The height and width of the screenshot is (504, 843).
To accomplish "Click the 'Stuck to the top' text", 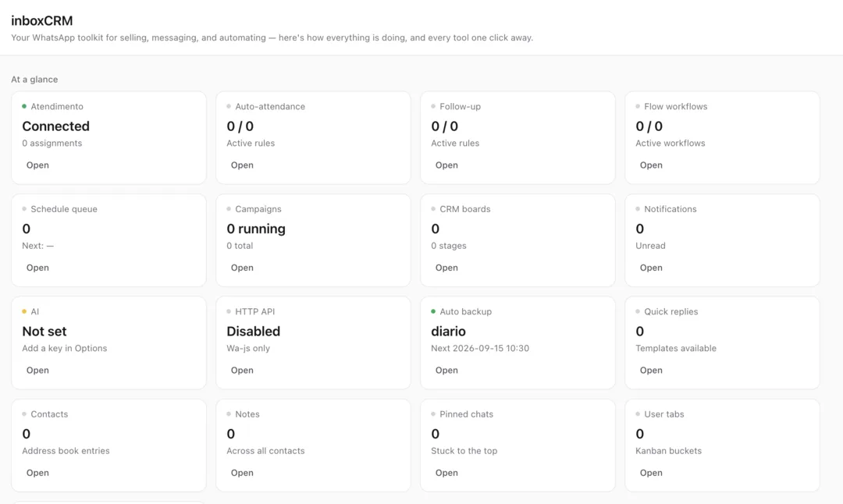I will tap(464, 451).
